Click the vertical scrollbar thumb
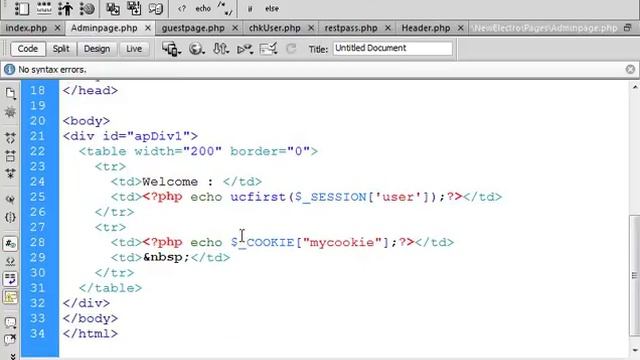Screen dimensions: 640x360 [x=634, y=275]
